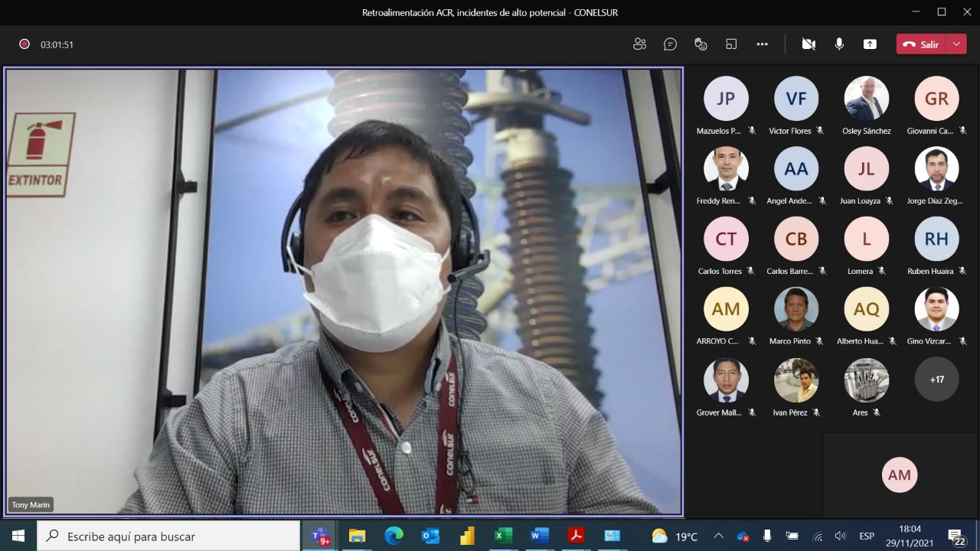Open Adobe Acrobat from the taskbar
Screen dimensions: 980x551
(x=576, y=536)
